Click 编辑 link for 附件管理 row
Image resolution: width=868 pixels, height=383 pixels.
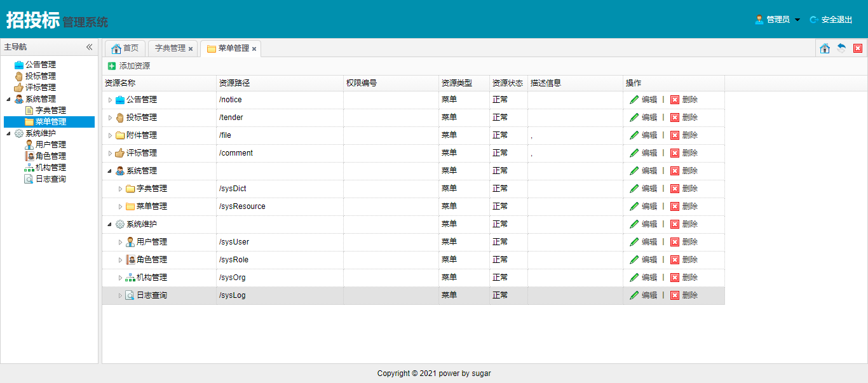(649, 135)
